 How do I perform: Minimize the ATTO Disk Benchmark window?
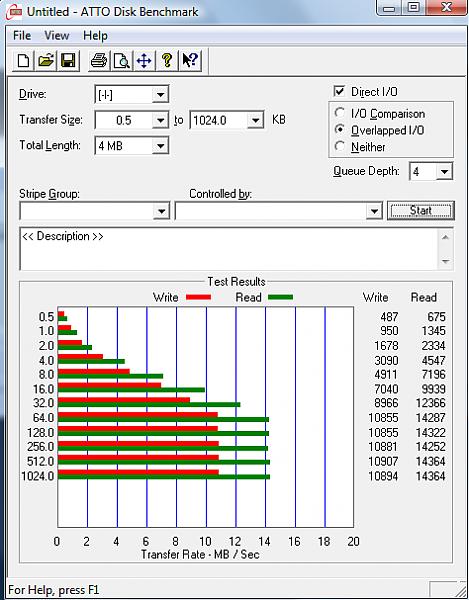coord(391,7)
